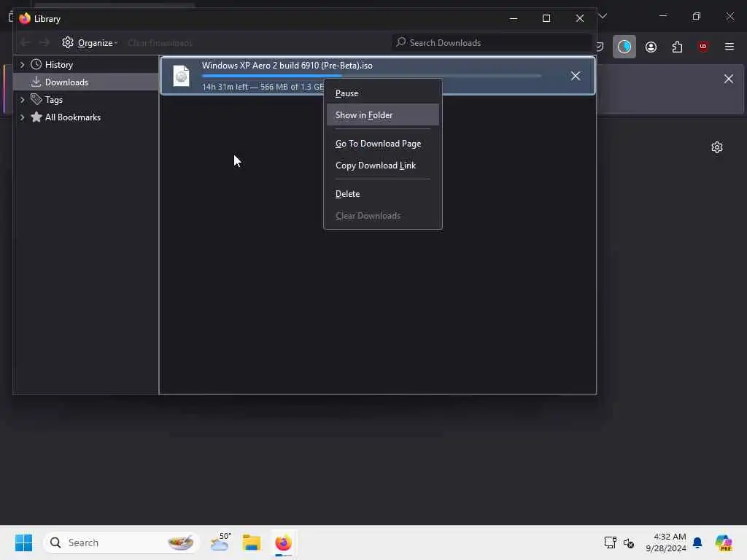Open Firefox downloads toolbar button

click(x=624, y=47)
